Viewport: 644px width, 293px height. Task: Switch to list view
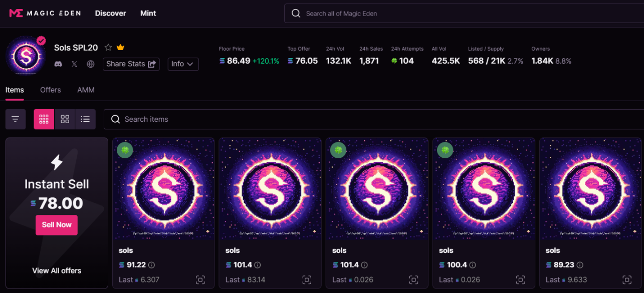pyautogui.click(x=85, y=119)
